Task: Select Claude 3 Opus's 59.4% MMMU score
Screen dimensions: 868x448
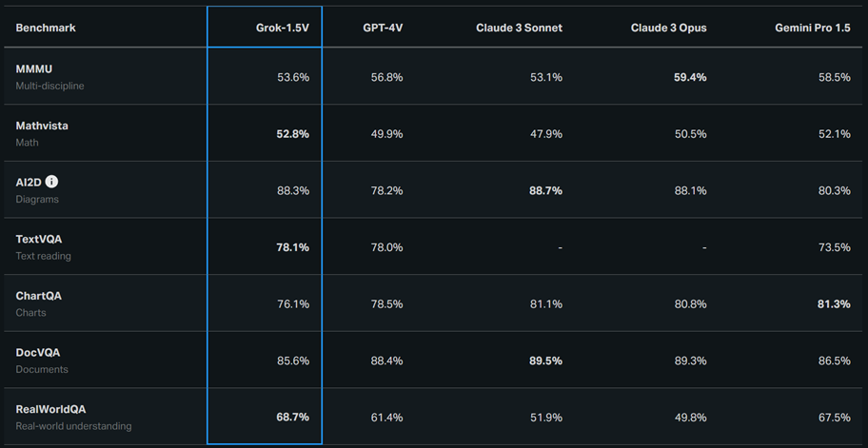Action: tap(690, 77)
